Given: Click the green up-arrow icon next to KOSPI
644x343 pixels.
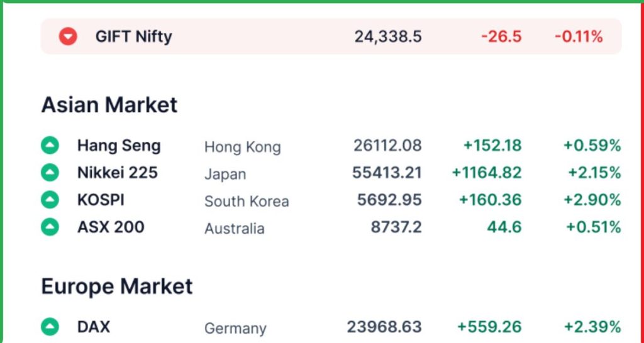Looking at the screenshot, I should (x=50, y=200).
